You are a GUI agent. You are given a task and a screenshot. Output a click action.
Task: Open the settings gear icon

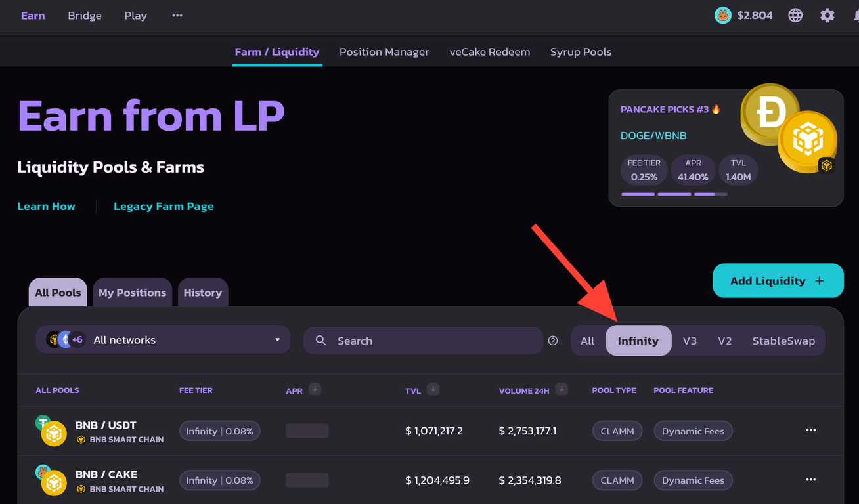827,15
